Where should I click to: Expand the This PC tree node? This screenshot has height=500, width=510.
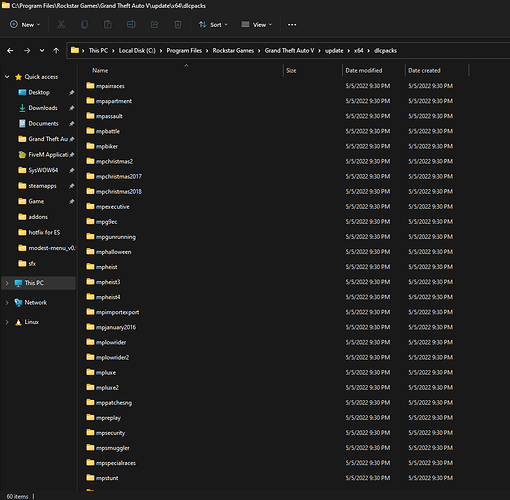(x=7, y=283)
